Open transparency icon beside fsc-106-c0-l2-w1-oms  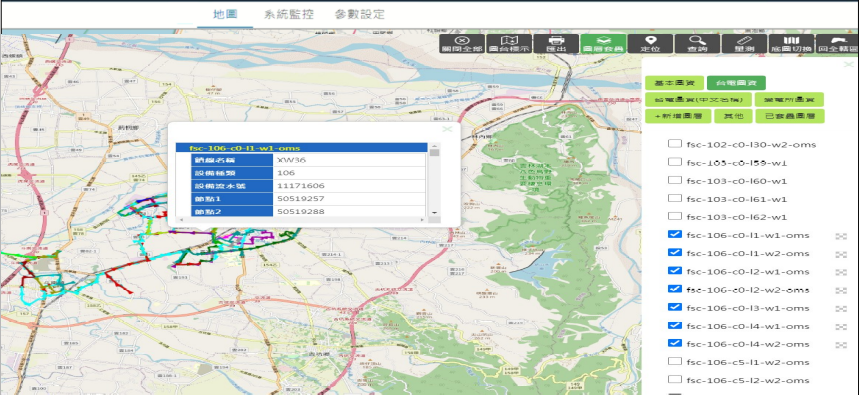point(841,272)
